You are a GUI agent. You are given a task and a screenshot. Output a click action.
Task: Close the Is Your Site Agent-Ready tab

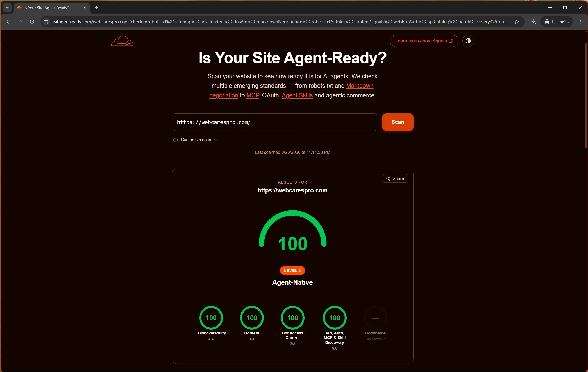click(85, 8)
